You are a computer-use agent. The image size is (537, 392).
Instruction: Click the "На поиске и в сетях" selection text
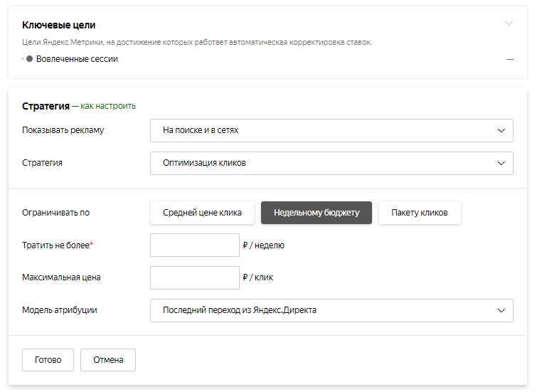(x=201, y=131)
